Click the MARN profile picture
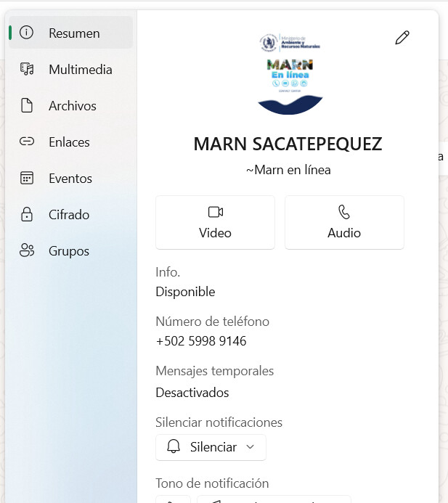This screenshot has width=448, height=503. pyautogui.click(x=290, y=73)
